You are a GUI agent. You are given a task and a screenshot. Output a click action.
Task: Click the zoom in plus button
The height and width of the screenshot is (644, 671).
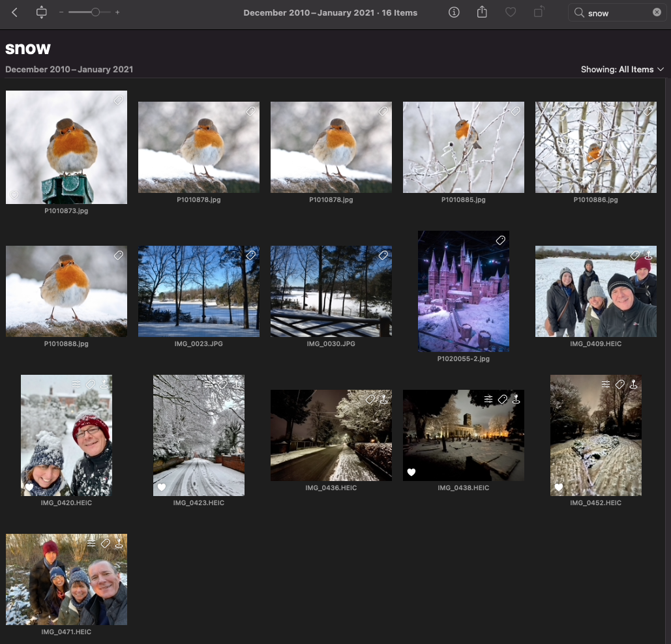[117, 12]
